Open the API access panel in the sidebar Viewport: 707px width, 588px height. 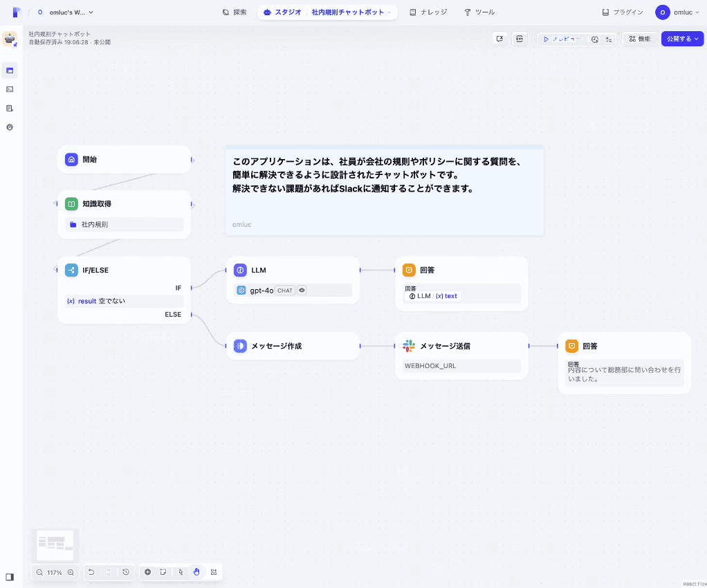point(10,89)
